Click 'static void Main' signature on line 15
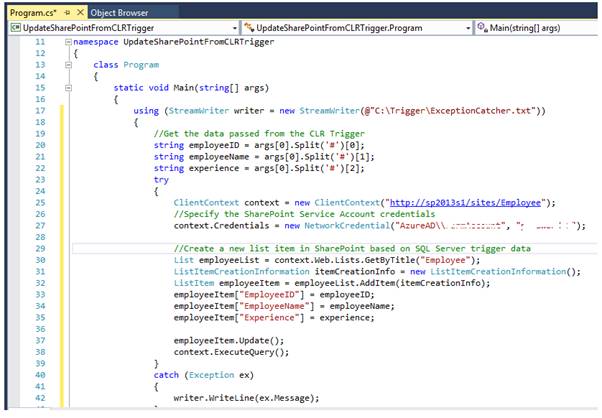This screenshot has height=418, width=602. click(191, 88)
